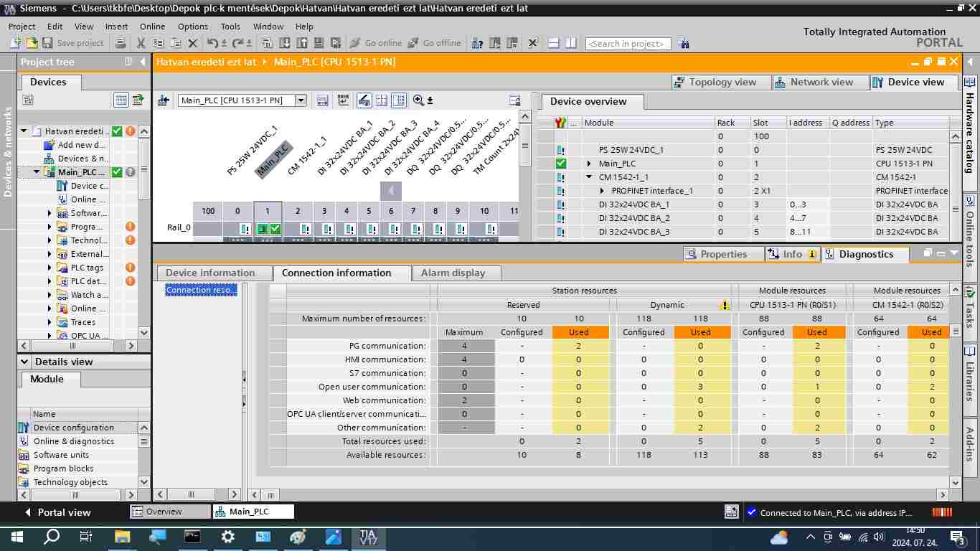Toggle the show page break icon beside the zoom tool
This screenshot has height=551, width=980.
(x=399, y=100)
